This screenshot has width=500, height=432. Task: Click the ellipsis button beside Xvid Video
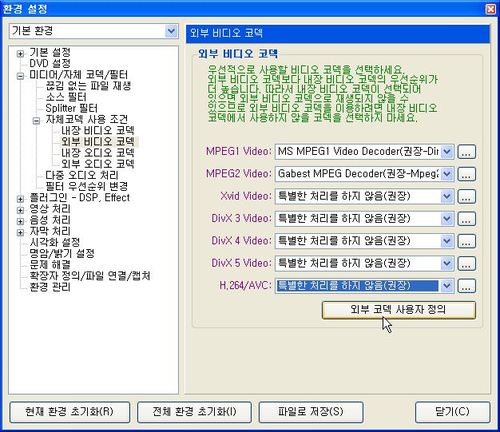(466, 197)
